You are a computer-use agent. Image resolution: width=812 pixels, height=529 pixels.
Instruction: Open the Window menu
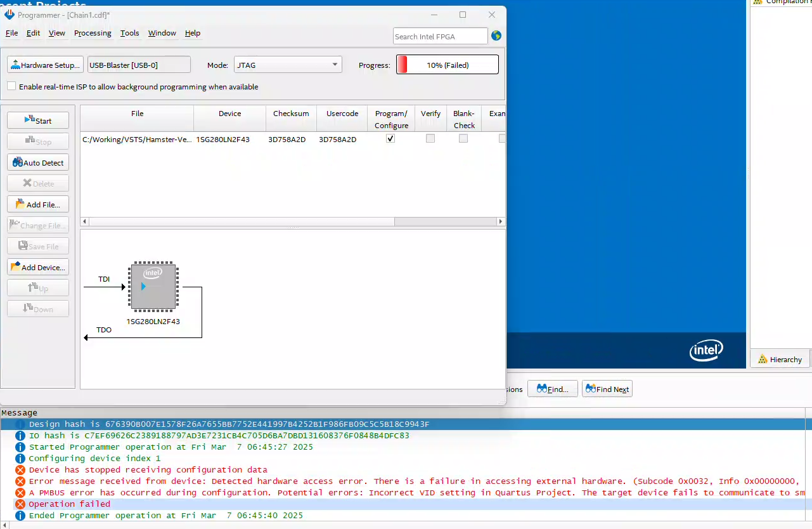click(x=162, y=33)
